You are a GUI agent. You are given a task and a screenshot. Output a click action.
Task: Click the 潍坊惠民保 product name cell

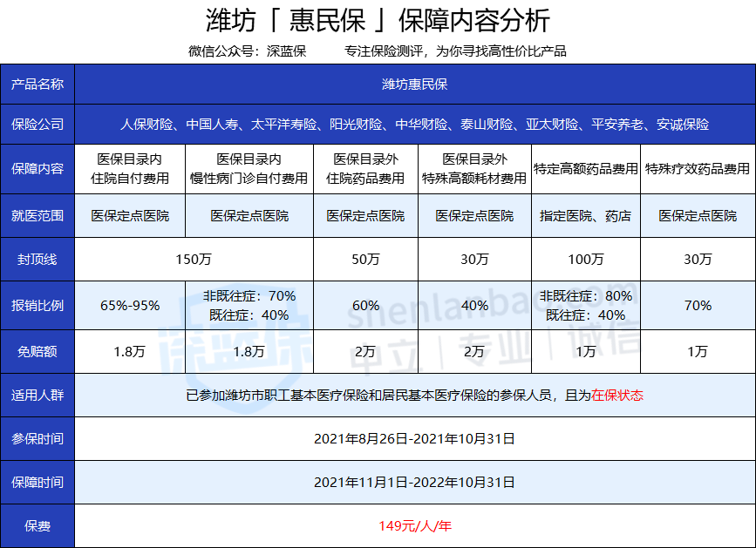(414, 85)
